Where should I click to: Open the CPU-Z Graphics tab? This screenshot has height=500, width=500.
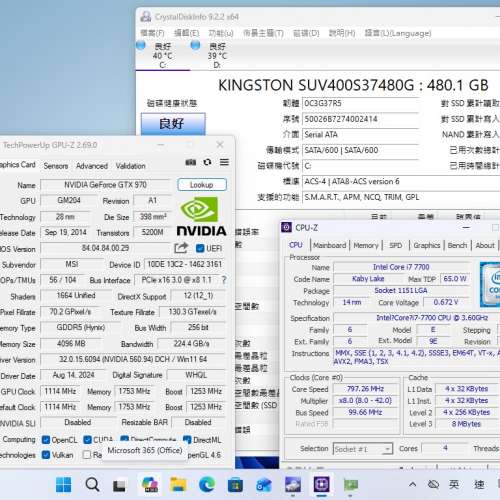coord(427,245)
